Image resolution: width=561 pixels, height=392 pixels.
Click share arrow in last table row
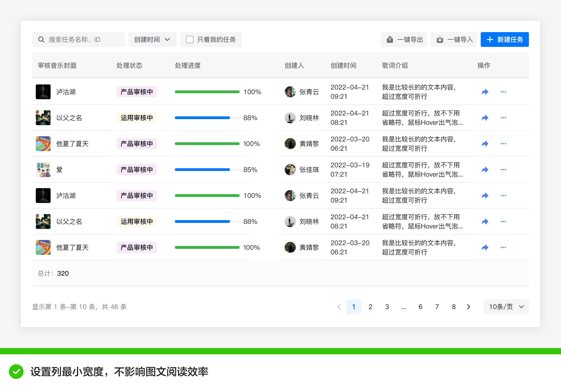coord(485,247)
